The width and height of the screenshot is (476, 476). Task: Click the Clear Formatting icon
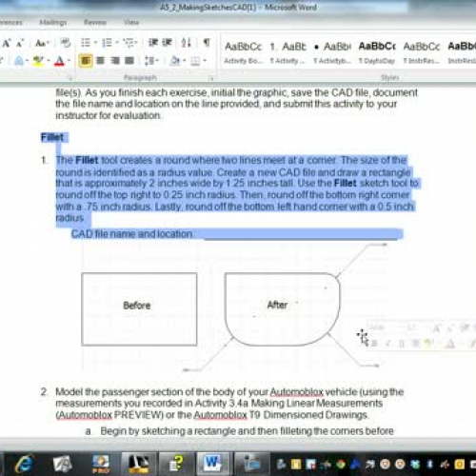point(66,43)
